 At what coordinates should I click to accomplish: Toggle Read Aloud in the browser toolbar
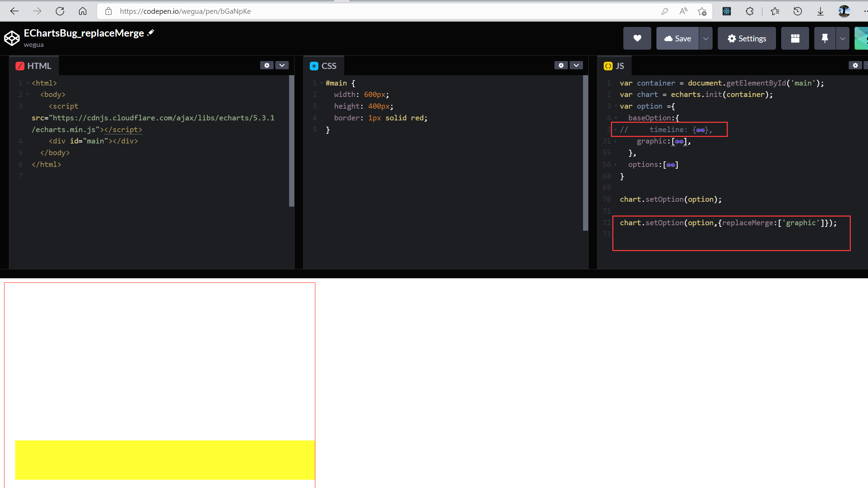(683, 11)
